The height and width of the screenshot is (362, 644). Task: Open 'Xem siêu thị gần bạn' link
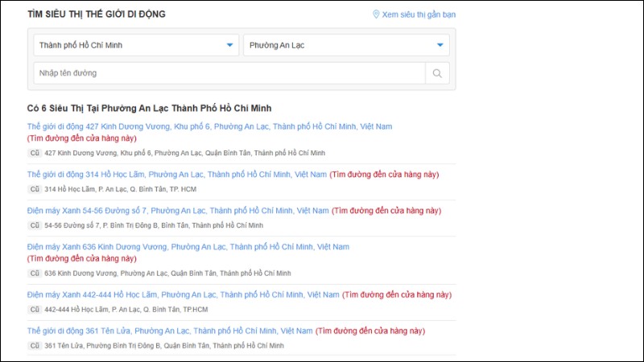(419, 14)
